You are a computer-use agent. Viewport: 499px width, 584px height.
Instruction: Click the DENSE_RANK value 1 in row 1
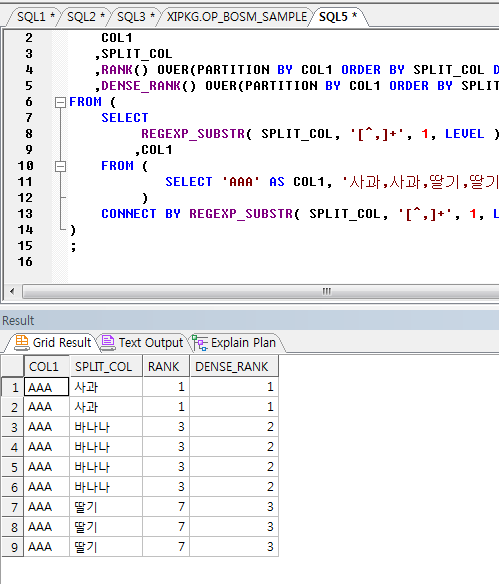pyautogui.click(x=234, y=387)
